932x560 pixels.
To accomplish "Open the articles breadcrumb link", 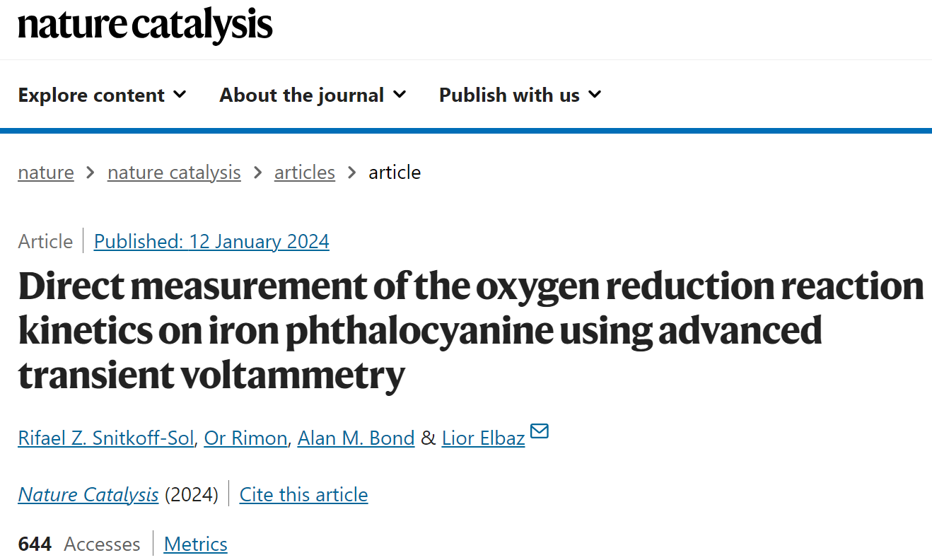I will point(305,173).
